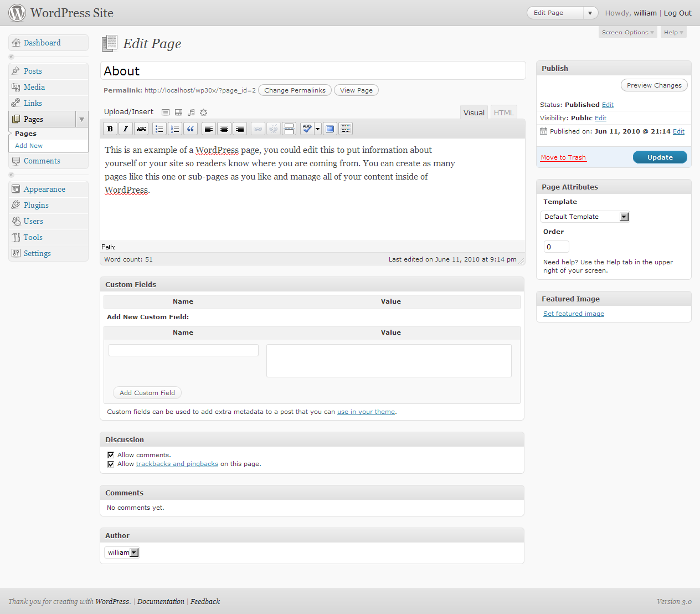Apply italic formatting in the editor
The height and width of the screenshot is (614, 700).
tap(126, 129)
